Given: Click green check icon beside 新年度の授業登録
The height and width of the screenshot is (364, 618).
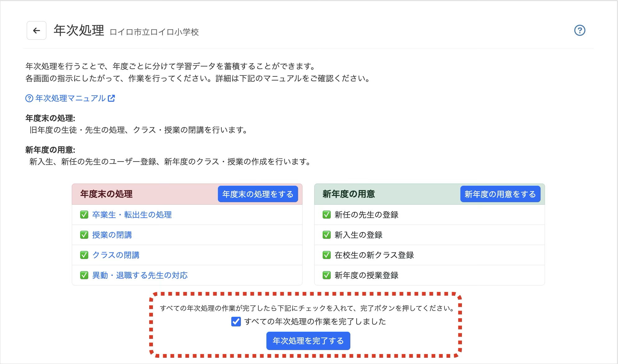Looking at the screenshot, I should coord(326,275).
